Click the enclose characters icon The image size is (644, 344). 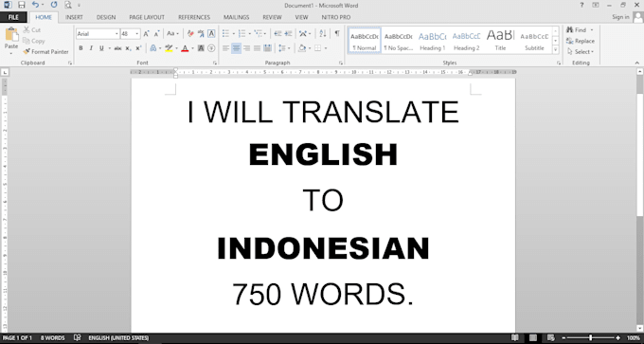click(x=211, y=48)
